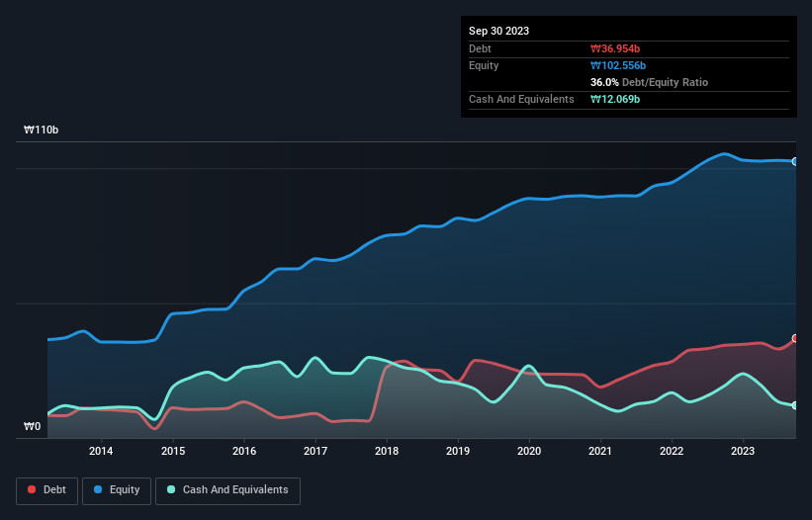Click the 2019 x-axis label
Screen dimensions: 812x520
(458, 451)
